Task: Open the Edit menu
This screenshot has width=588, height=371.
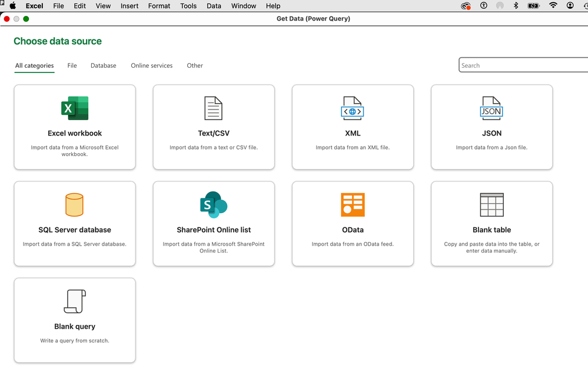Action: [x=79, y=6]
